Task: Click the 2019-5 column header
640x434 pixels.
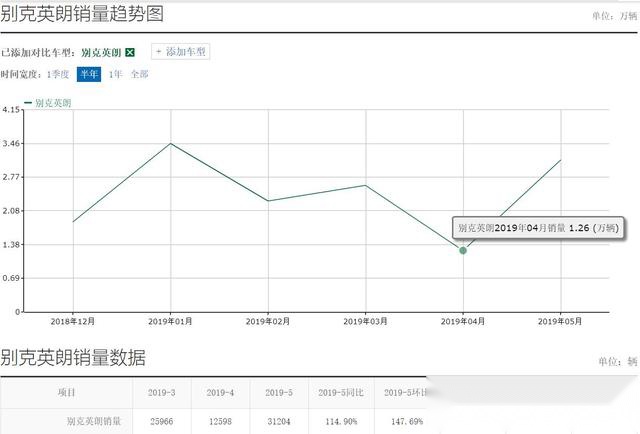Action: [279, 393]
